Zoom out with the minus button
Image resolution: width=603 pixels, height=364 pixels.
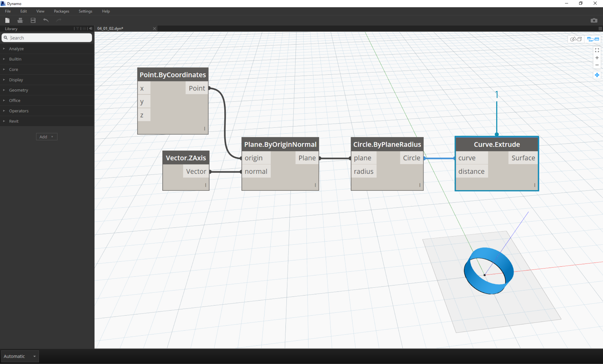tap(597, 65)
